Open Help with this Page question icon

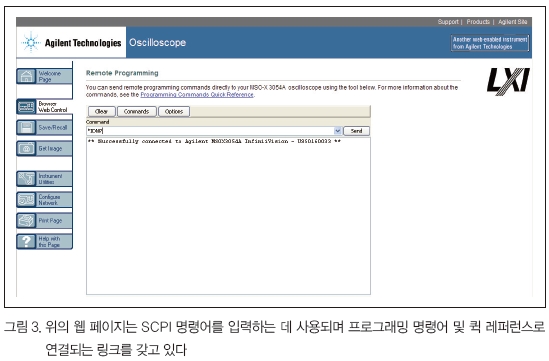(x=26, y=242)
